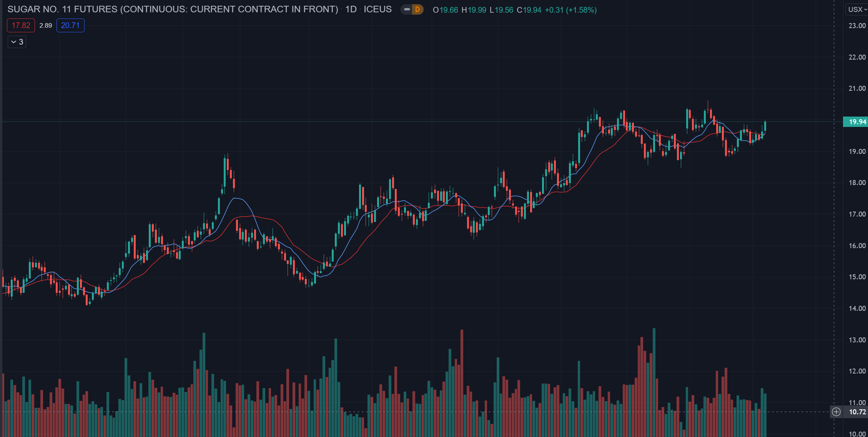Image resolution: width=868 pixels, height=437 pixels.
Task: Click the +0.31 (+1.58%) change value
Action: (570, 10)
